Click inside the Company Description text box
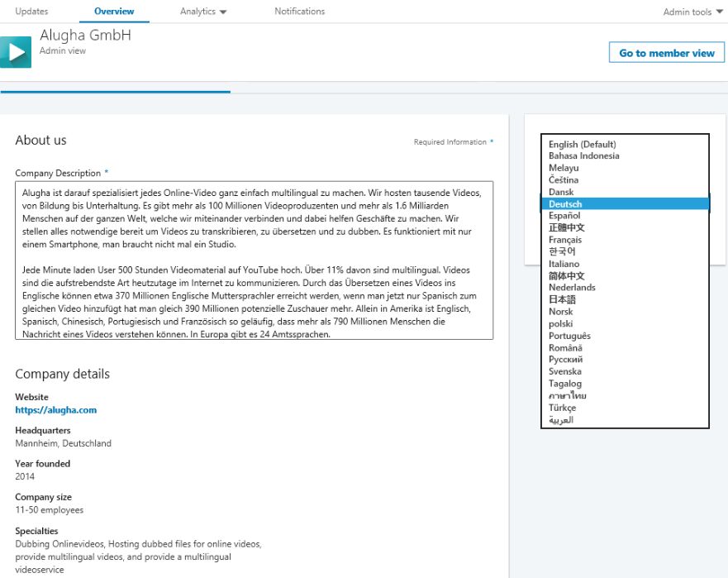Image resolution: width=728 pixels, height=578 pixels. tap(254, 260)
